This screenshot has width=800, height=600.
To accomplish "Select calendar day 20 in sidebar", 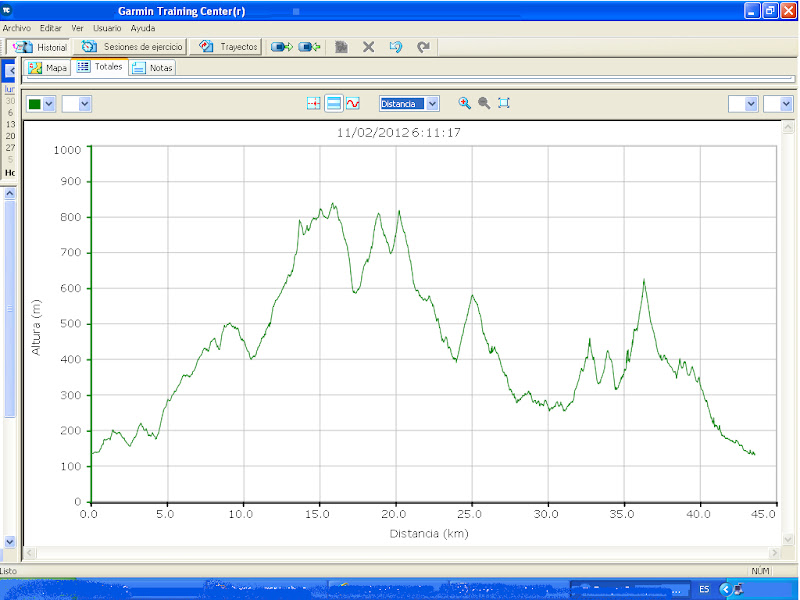I will [x=11, y=136].
